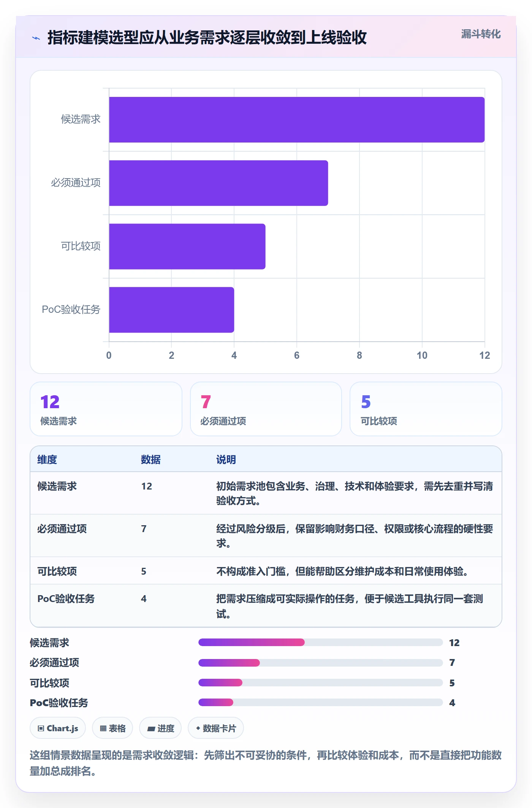Click the page title 指标建模选型应从业务需求
Image resolution: width=532 pixels, height=808 pixels.
tap(207, 38)
